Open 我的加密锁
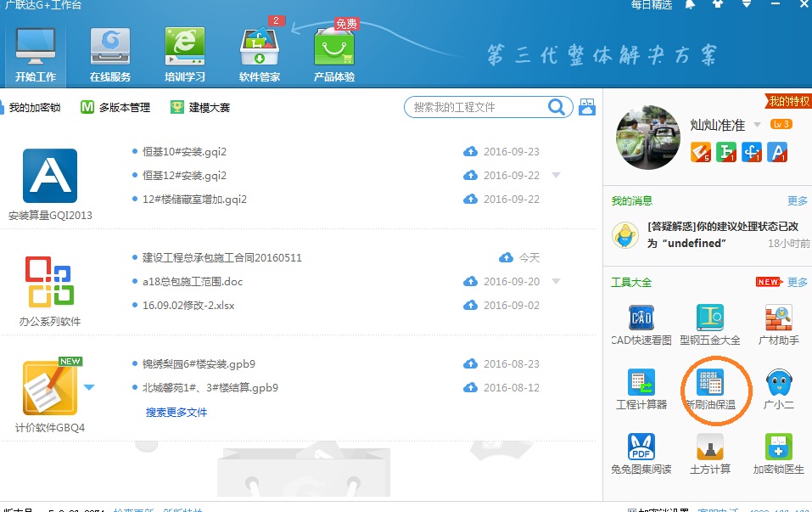The width and height of the screenshot is (812, 512). tap(31, 107)
